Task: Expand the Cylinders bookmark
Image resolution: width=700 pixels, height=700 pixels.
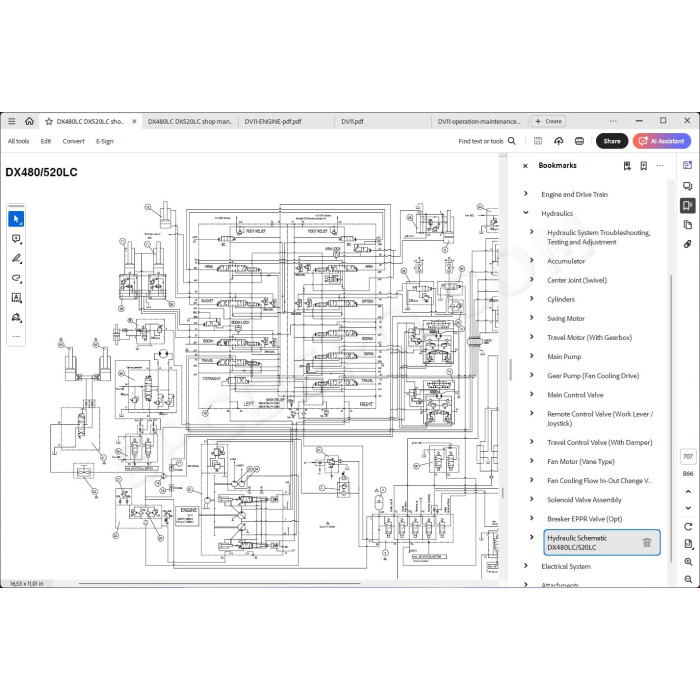Action: tap(532, 299)
